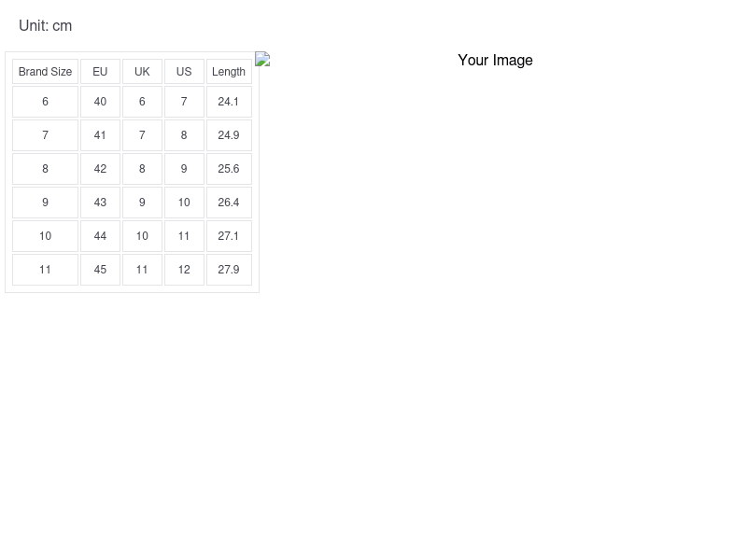Select the 27.9 length cell
The width and height of the screenshot is (747, 560).
[x=229, y=270]
